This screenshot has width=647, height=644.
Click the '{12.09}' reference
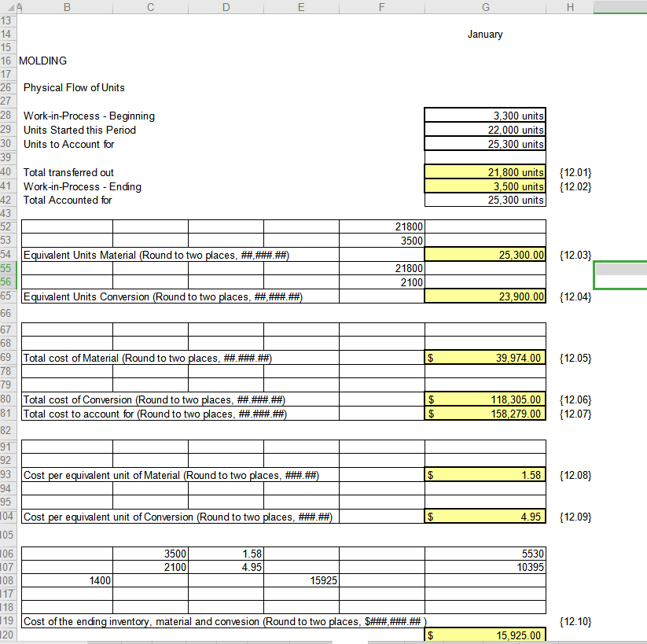tap(575, 517)
